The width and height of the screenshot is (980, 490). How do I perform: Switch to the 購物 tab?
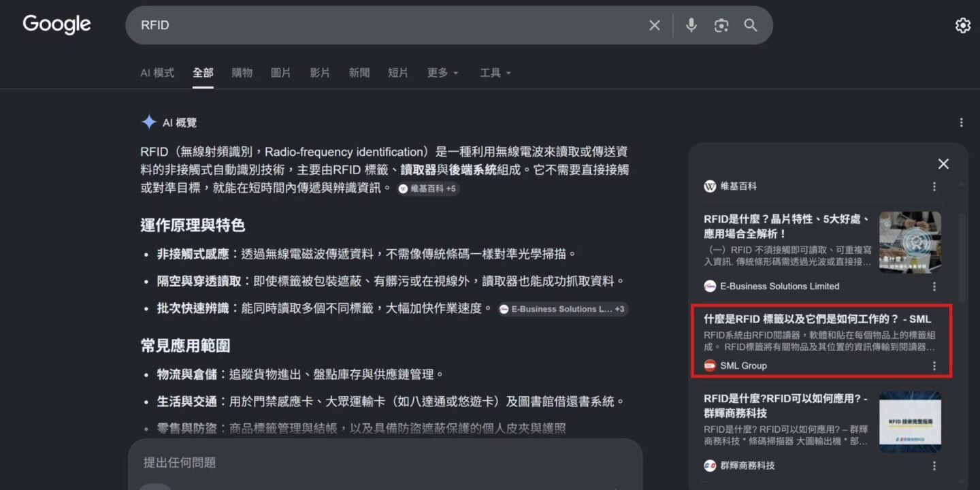pos(242,73)
